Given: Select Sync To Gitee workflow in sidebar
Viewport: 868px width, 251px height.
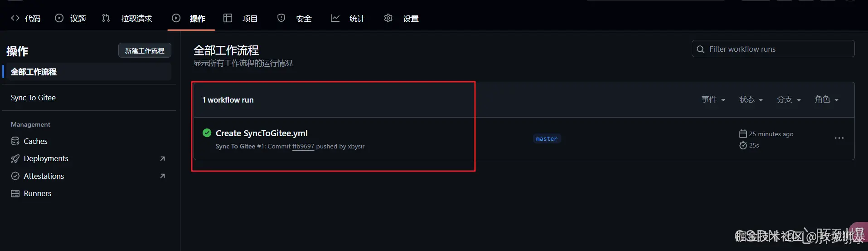Looking at the screenshot, I should pyautogui.click(x=33, y=98).
